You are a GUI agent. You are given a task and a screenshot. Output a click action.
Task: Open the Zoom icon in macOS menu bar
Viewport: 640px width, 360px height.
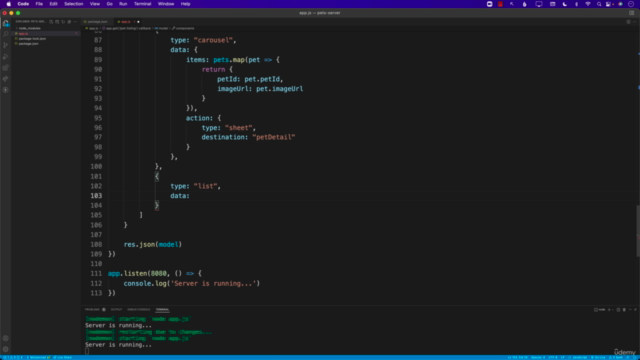pos(489,4)
